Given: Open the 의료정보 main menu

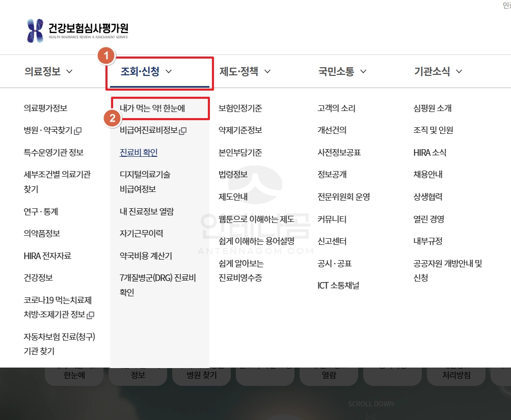Looking at the screenshot, I should [x=43, y=71].
